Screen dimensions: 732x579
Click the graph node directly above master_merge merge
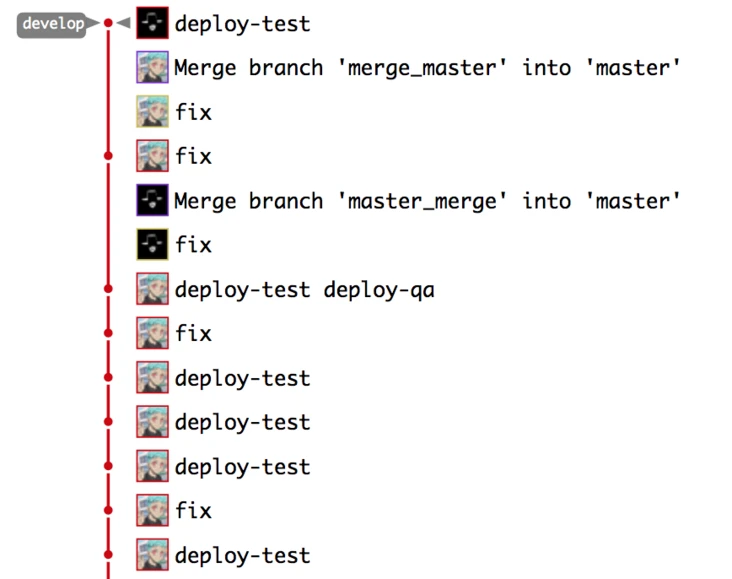108,156
